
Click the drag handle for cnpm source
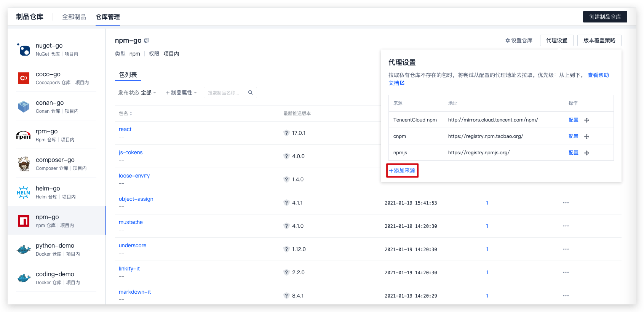586,136
